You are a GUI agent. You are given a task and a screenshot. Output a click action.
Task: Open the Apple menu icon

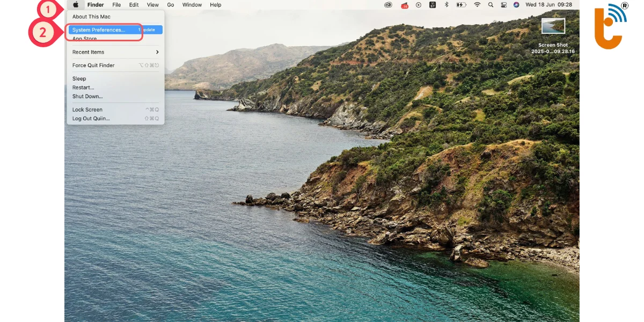point(75,5)
